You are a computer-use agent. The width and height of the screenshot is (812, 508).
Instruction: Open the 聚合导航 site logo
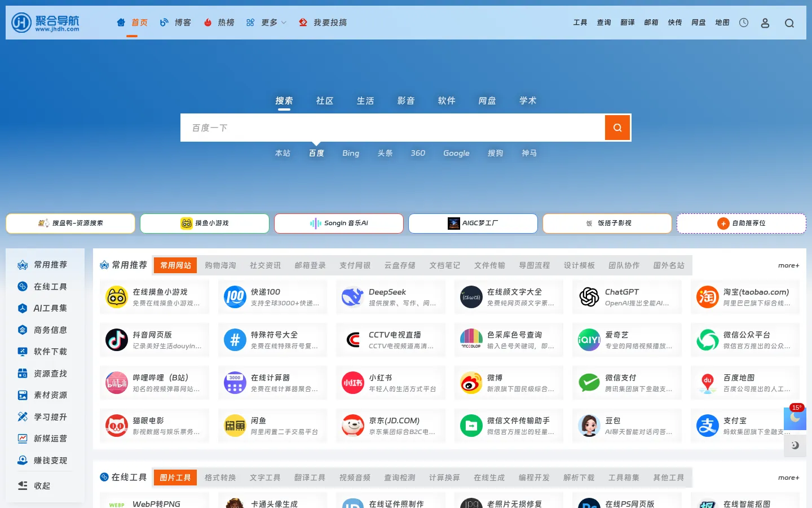click(x=46, y=23)
